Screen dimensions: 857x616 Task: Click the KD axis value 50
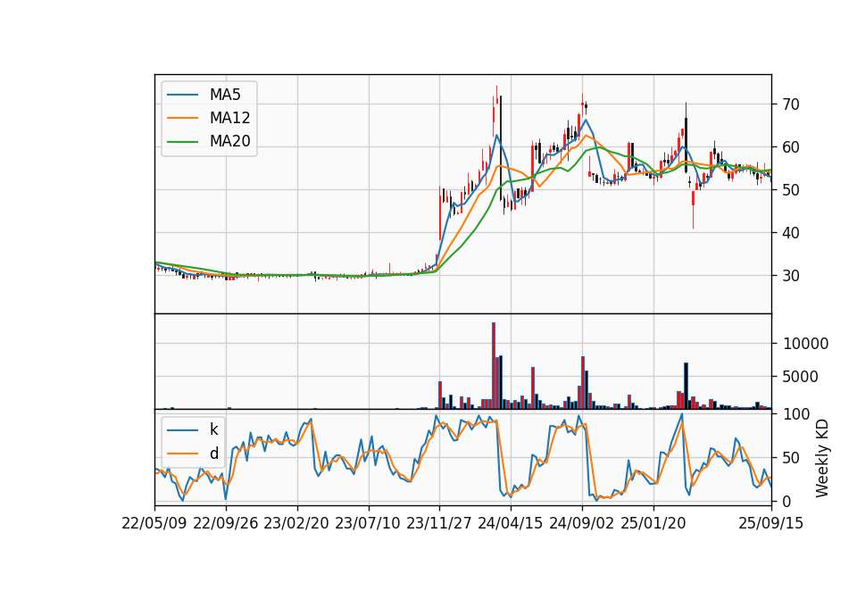pos(791,457)
